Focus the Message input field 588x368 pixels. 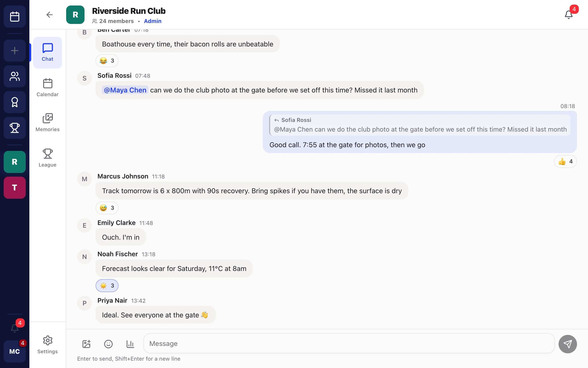click(349, 343)
